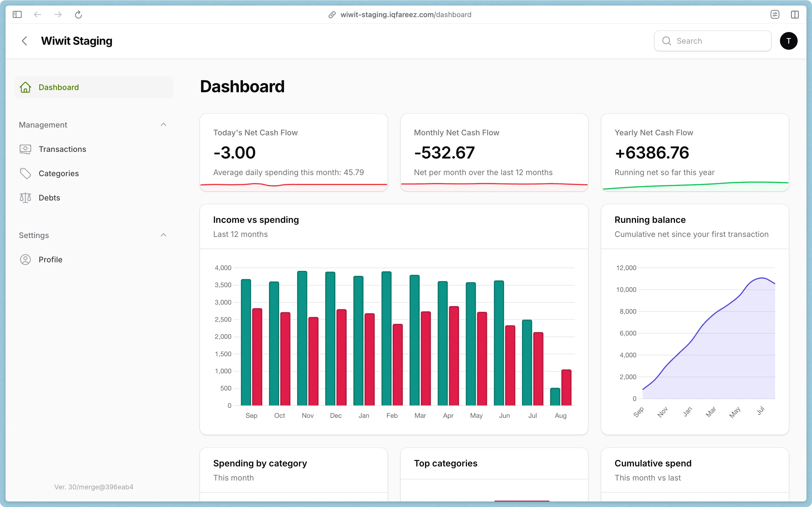
Task: Click the browser forward arrow
Action: 58,14
